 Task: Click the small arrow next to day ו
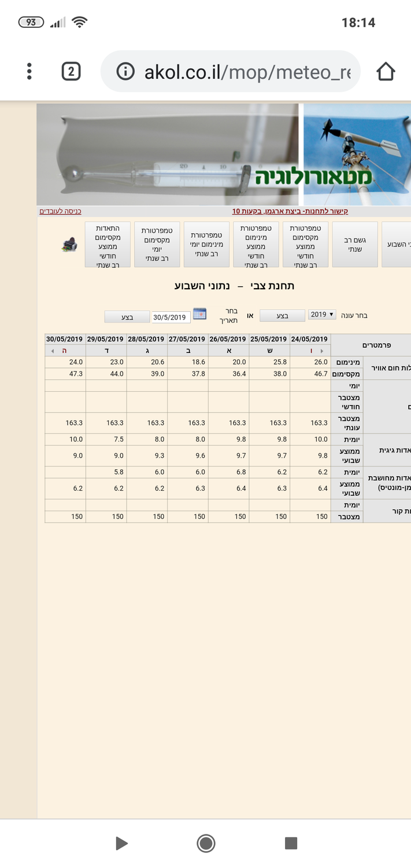coord(322,351)
